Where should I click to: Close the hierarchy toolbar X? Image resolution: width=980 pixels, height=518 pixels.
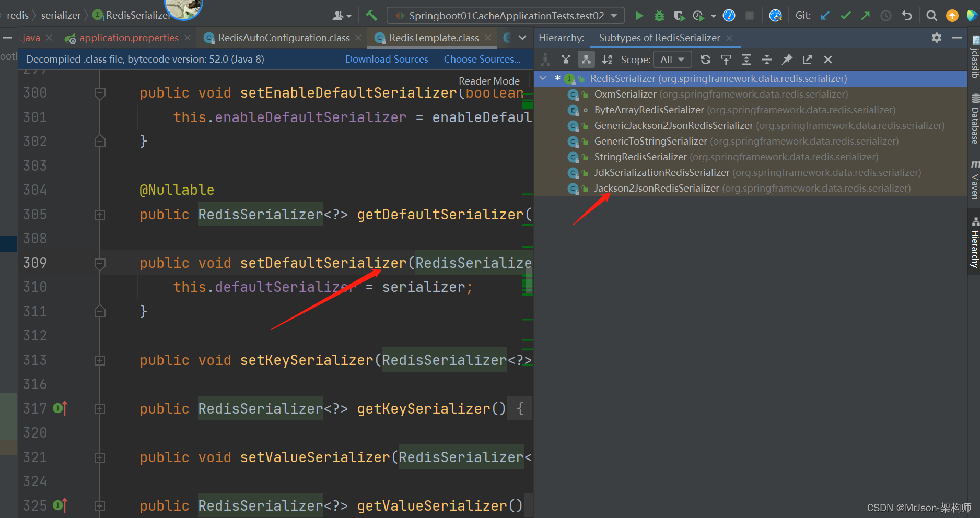tap(828, 60)
